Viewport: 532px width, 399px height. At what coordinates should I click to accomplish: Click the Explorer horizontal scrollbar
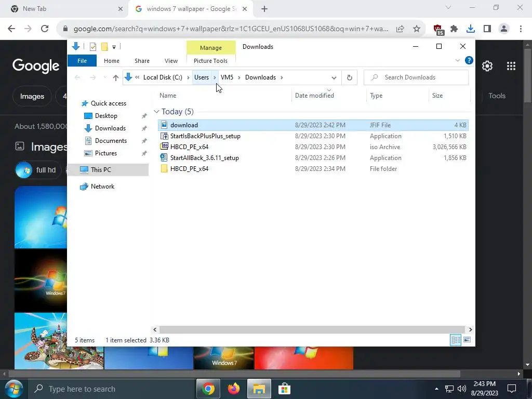coord(312,329)
